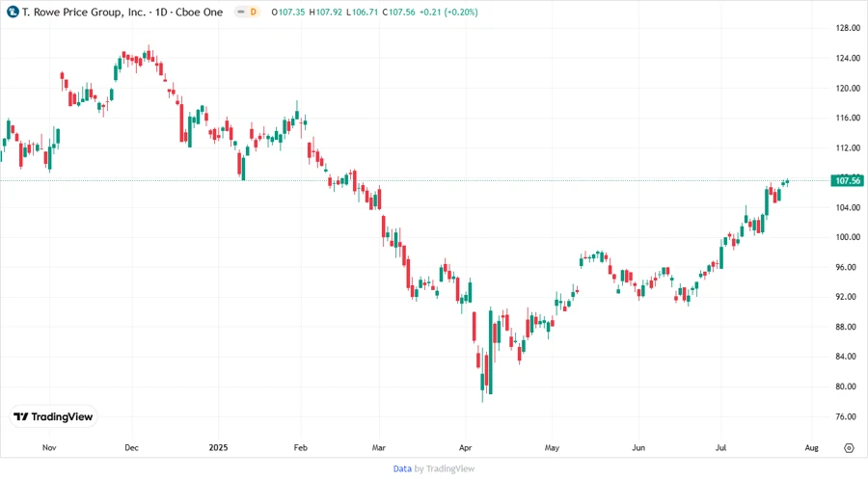Select the Jul label on time axis
The width and height of the screenshot is (868, 480).
pos(720,447)
